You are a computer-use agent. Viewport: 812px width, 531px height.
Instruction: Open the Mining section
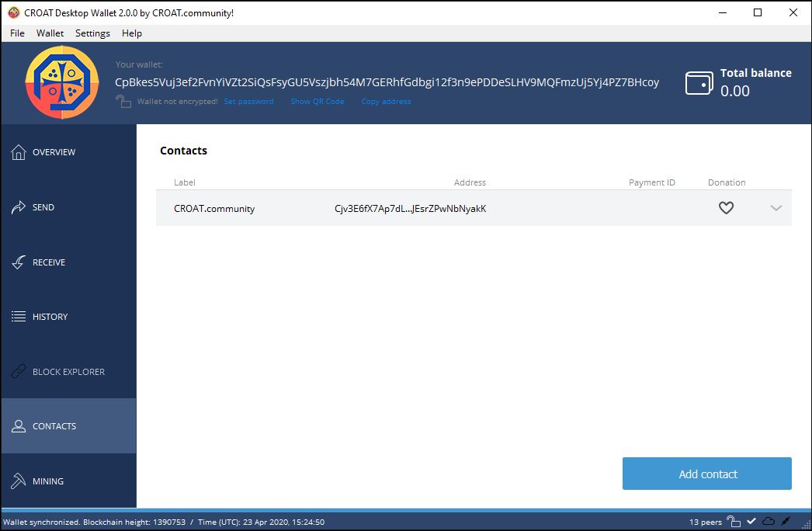(x=68, y=481)
